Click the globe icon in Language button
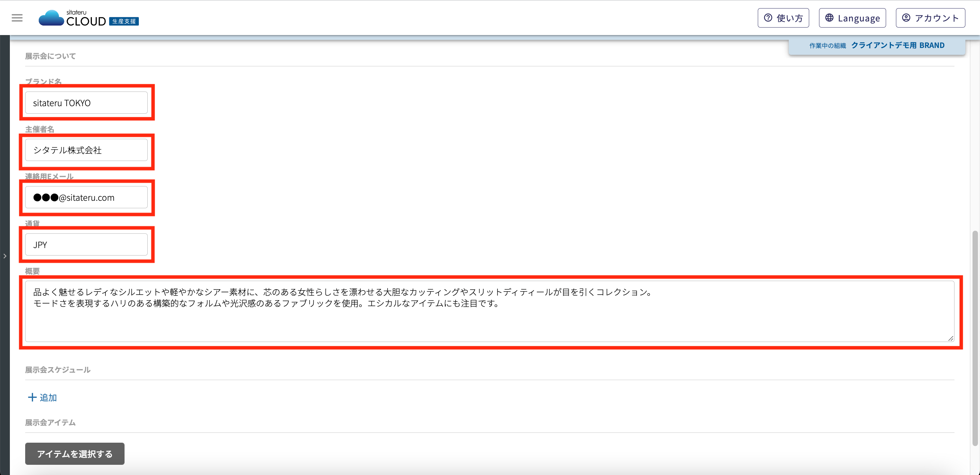The height and width of the screenshot is (475, 980). [829, 18]
